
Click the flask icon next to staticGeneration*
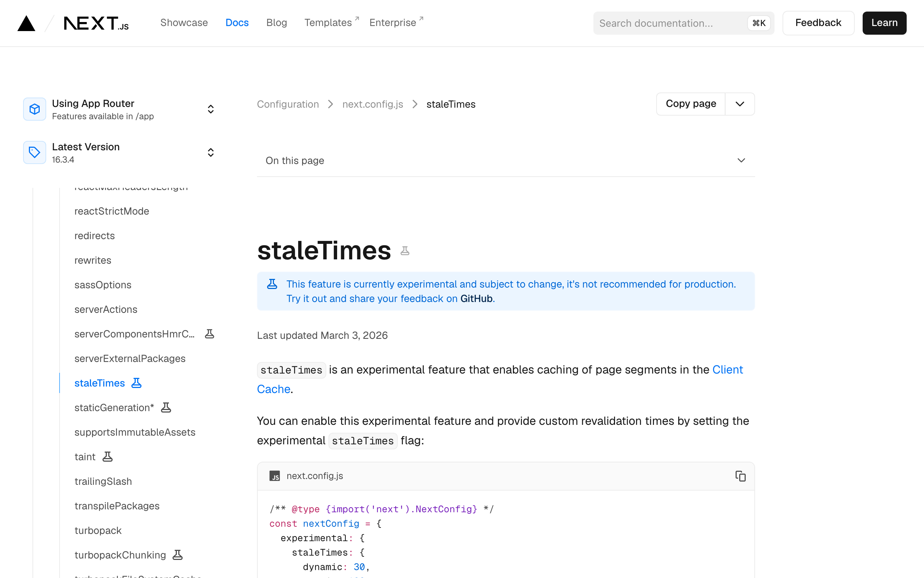point(166,407)
